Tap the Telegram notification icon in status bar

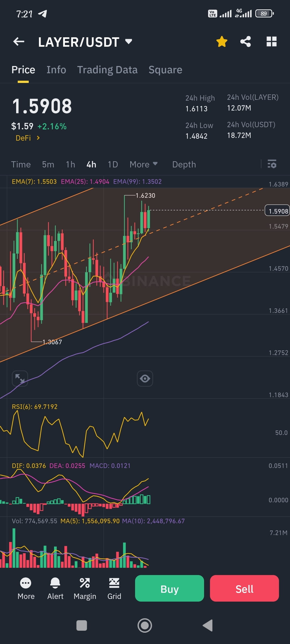pyautogui.click(x=42, y=13)
